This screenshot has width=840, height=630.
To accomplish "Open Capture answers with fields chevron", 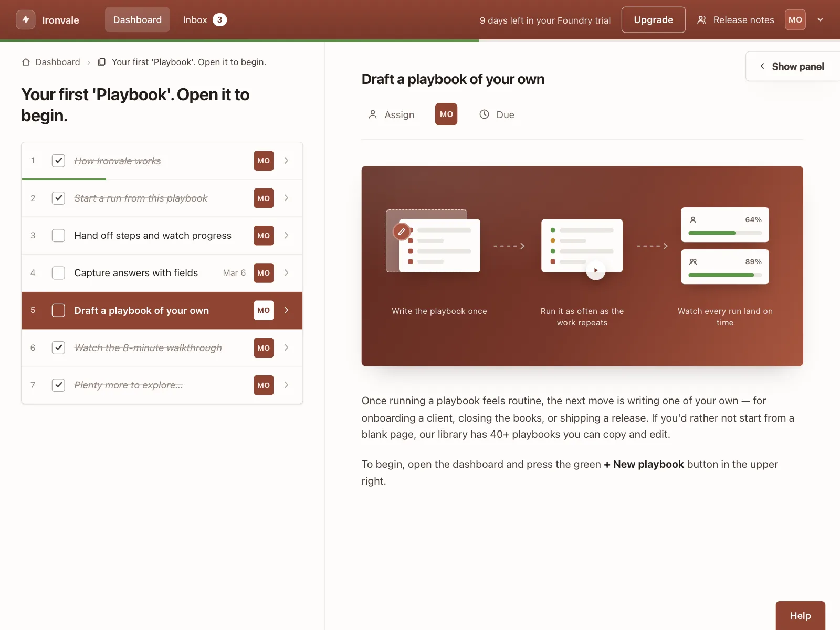I will tap(286, 273).
